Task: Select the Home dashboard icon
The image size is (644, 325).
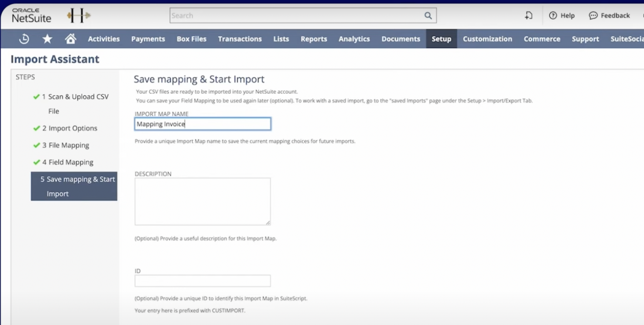Action: coord(70,39)
